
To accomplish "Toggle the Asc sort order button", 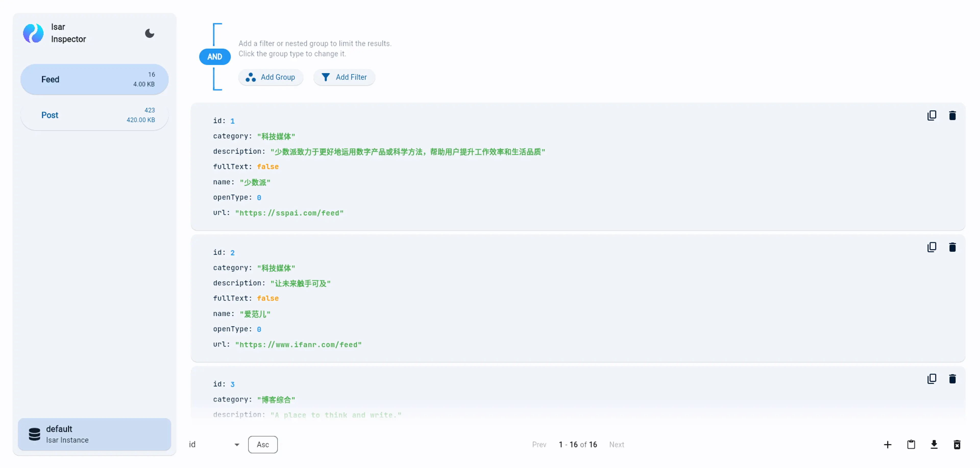I will (x=263, y=445).
